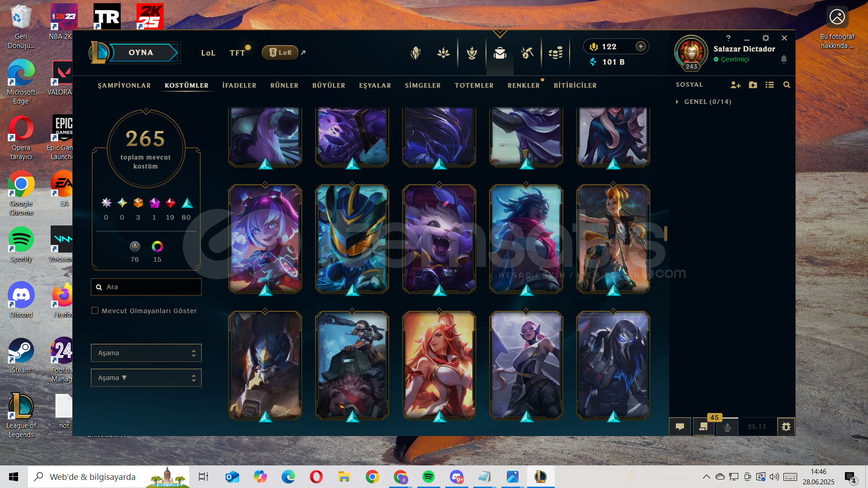868x488 pixels.
Task: Switch to the TOTEMLER tab
Action: tap(474, 85)
